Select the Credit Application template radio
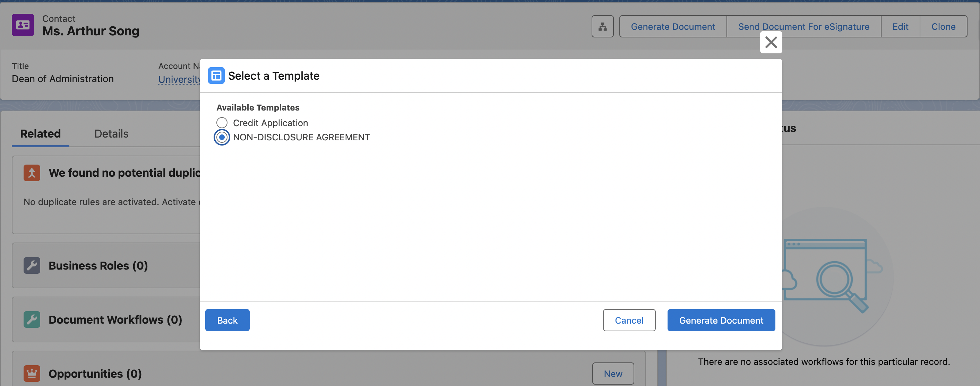Image resolution: width=980 pixels, height=386 pixels. [222, 123]
